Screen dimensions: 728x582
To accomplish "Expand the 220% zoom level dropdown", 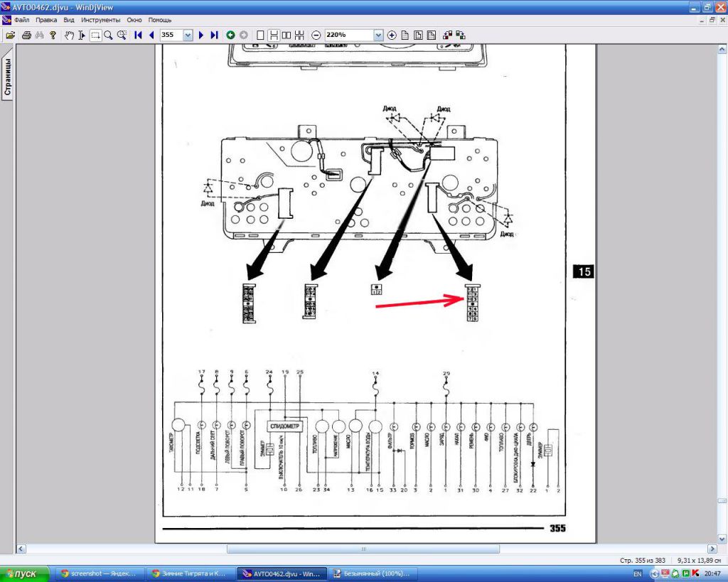I will (x=378, y=35).
